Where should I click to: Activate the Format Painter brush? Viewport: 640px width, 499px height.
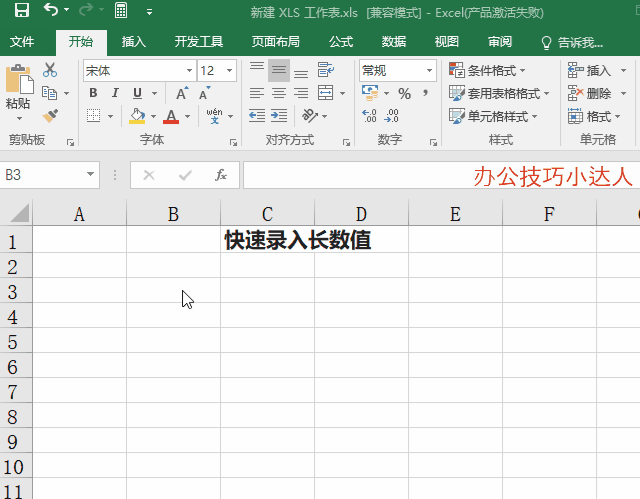click(50, 116)
